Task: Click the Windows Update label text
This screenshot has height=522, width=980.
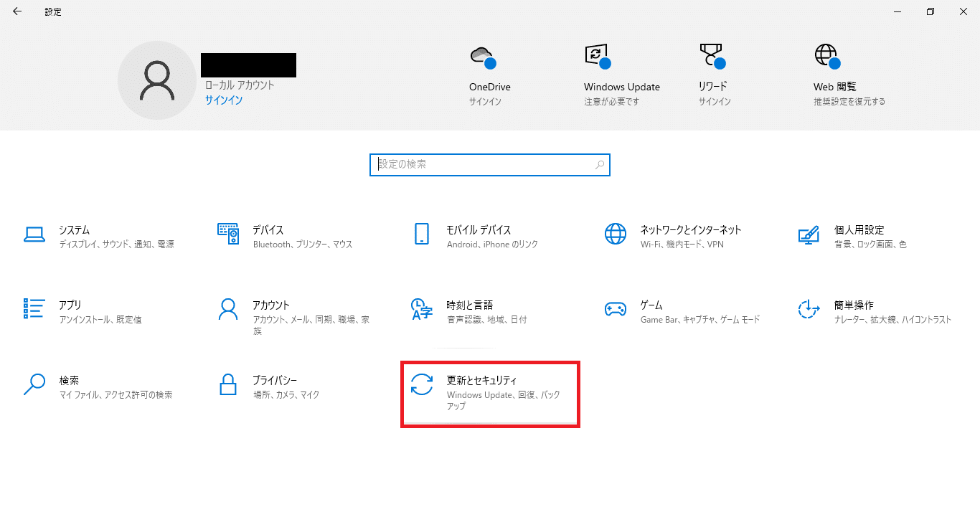Action: 622,87
